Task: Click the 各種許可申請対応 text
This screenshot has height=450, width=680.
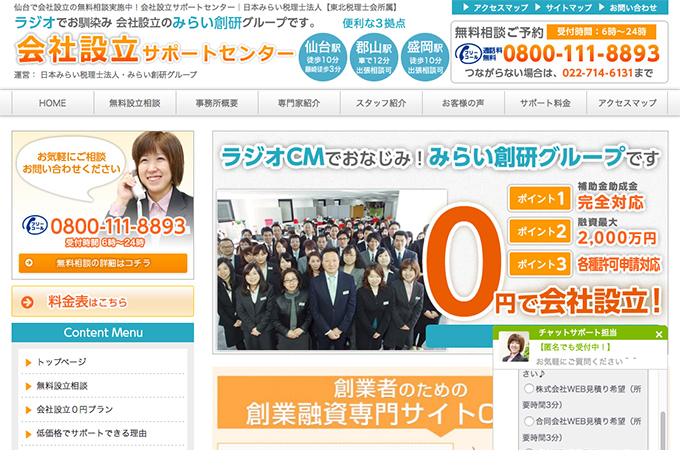Action: (619, 264)
